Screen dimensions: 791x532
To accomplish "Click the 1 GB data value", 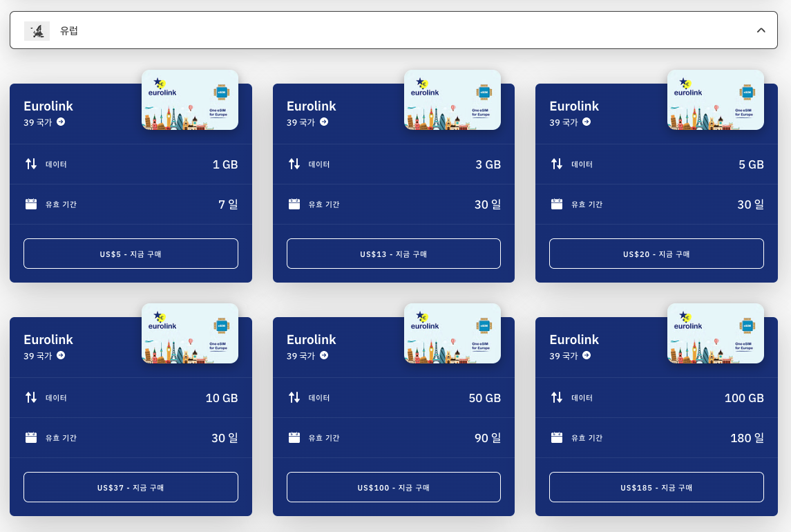I will [x=225, y=164].
